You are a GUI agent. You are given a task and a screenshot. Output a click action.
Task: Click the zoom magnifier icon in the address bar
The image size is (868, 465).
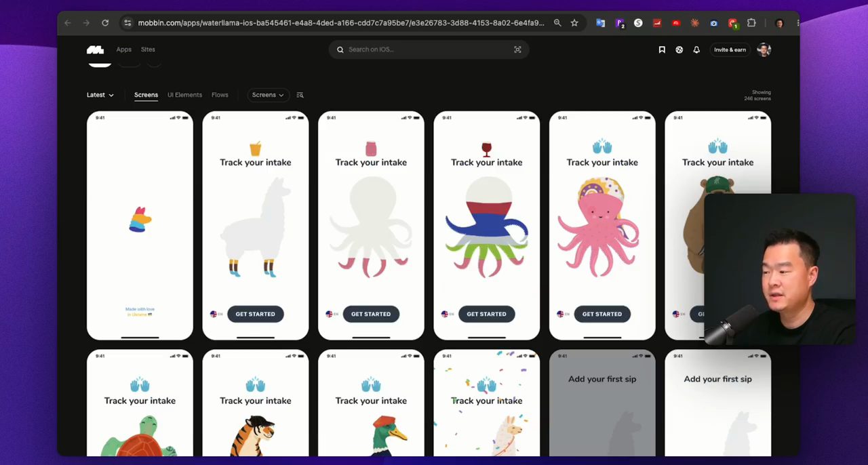pyautogui.click(x=557, y=23)
